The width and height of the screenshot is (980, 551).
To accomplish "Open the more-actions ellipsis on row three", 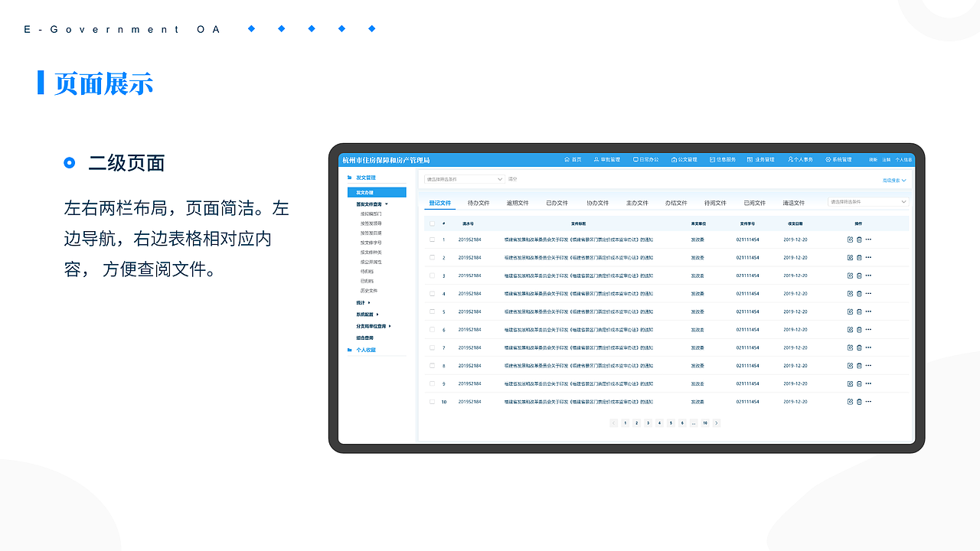I will pos(867,275).
